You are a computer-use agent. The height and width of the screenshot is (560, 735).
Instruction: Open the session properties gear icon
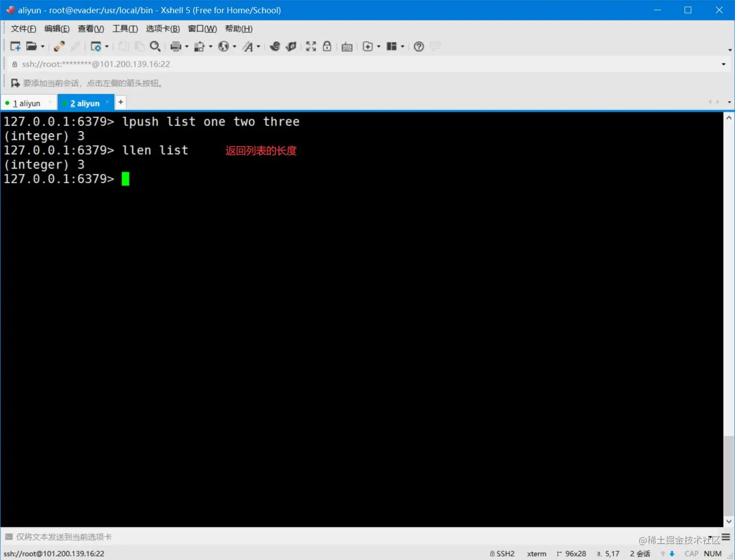coord(95,46)
